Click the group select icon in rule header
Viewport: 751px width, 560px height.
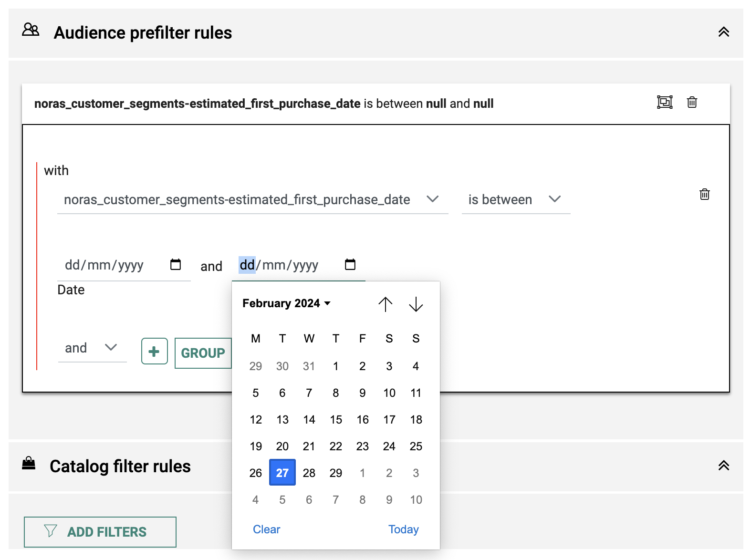[x=664, y=102]
